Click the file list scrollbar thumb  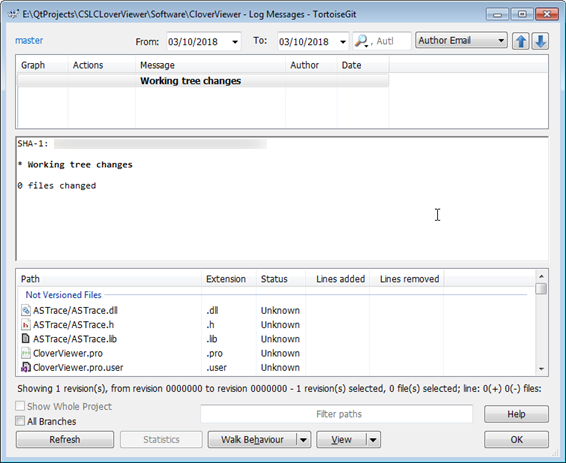pos(541,289)
